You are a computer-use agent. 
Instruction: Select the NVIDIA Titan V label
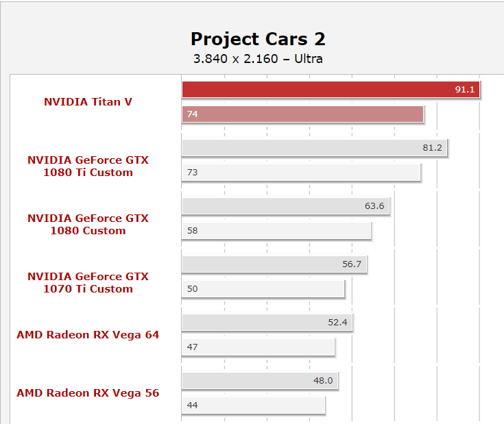tap(88, 102)
